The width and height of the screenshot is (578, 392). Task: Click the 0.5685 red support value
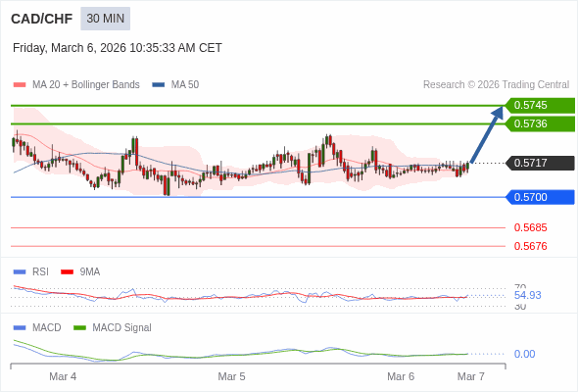(530, 227)
